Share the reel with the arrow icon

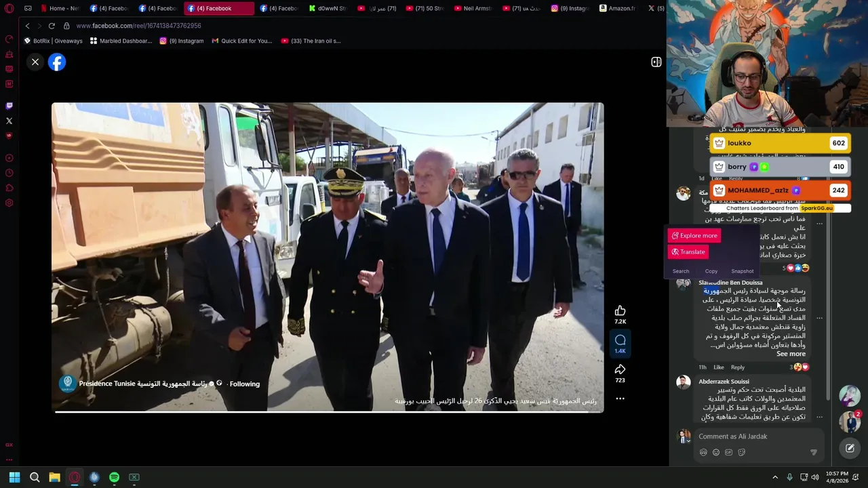tap(620, 369)
